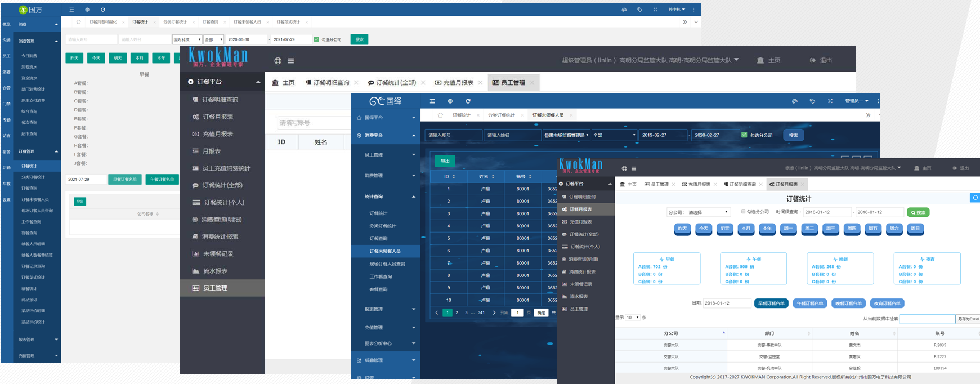Go to page 2 in the pagination

(x=457, y=312)
